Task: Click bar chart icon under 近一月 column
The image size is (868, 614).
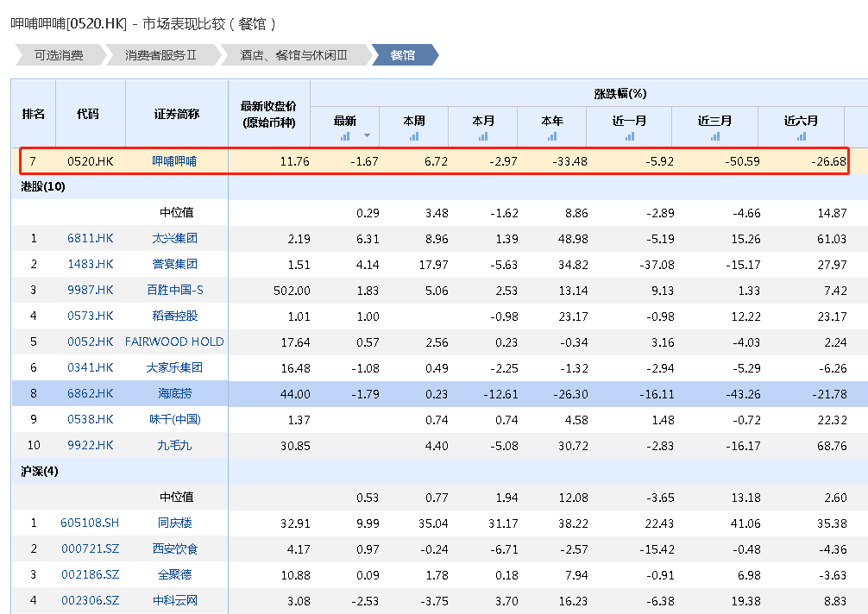Action: tap(630, 136)
